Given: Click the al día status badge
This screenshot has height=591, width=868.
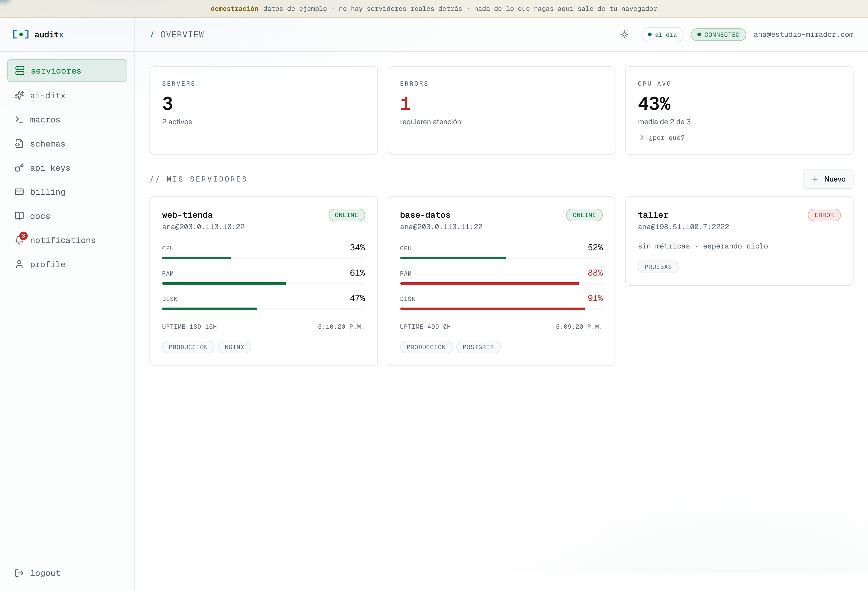Looking at the screenshot, I should tap(662, 34).
